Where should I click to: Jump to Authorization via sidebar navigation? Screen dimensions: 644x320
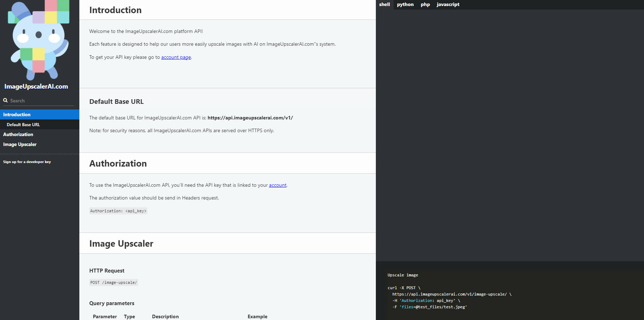tap(18, 134)
